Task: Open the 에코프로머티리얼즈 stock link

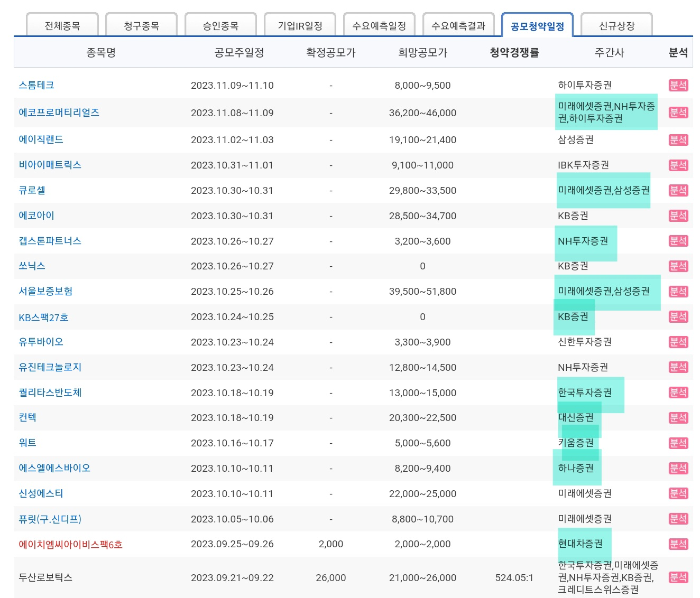Action: (x=59, y=113)
